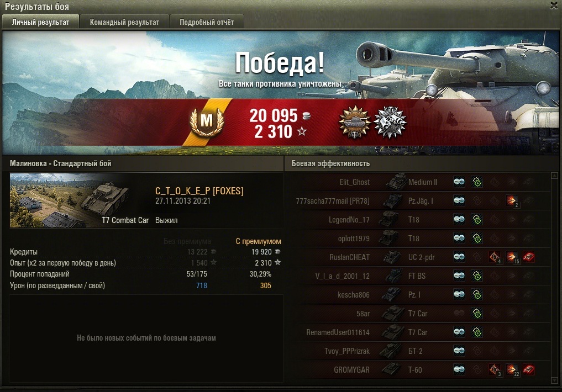Screen dimensions: 562x392
Task: Open the Подробный отчёт tab
Action: point(207,22)
